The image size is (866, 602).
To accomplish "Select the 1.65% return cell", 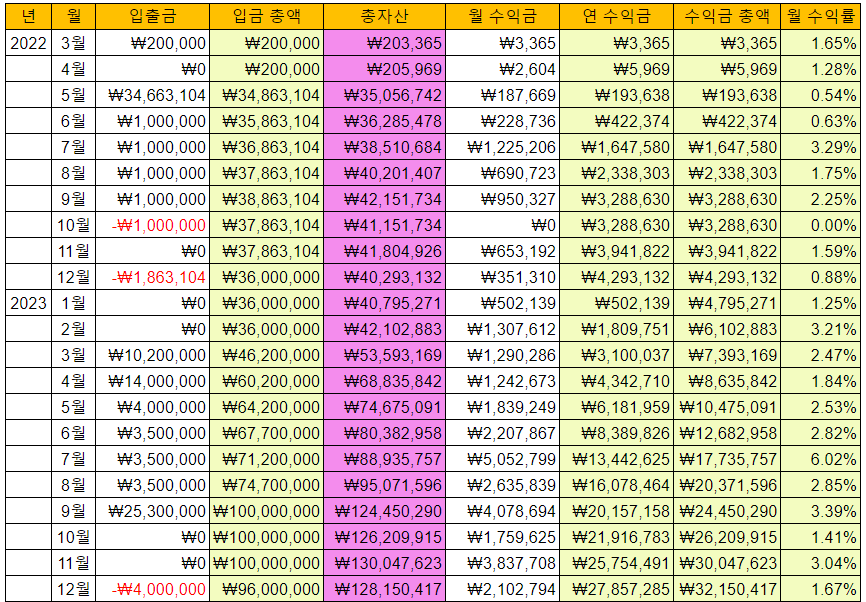I will 821,43.
